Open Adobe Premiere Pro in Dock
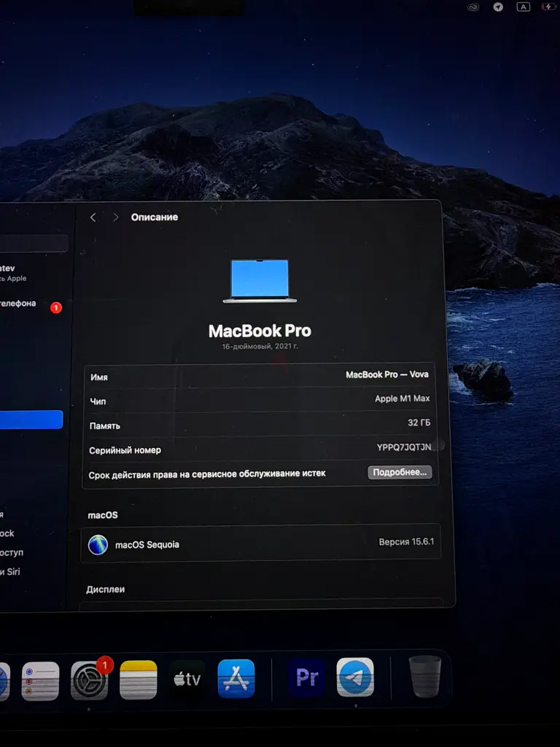This screenshot has height=747, width=560. tap(307, 677)
